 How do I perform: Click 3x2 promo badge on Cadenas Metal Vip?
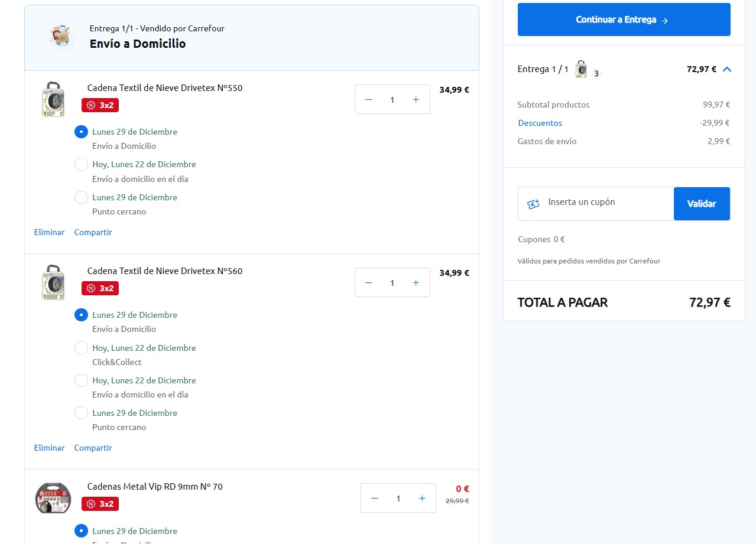point(100,504)
